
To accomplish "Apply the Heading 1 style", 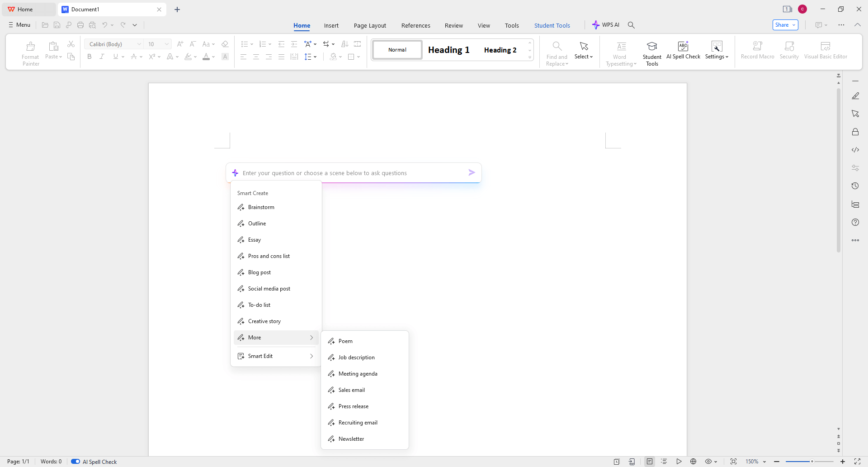I will point(448,50).
